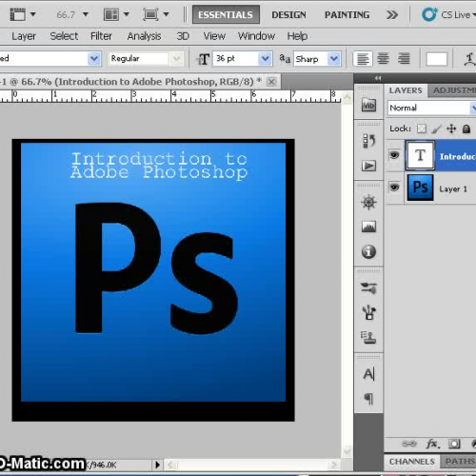Open the Histogram panel icon
Image resolution: width=476 pixels, height=476 pixels.
tap(368, 227)
